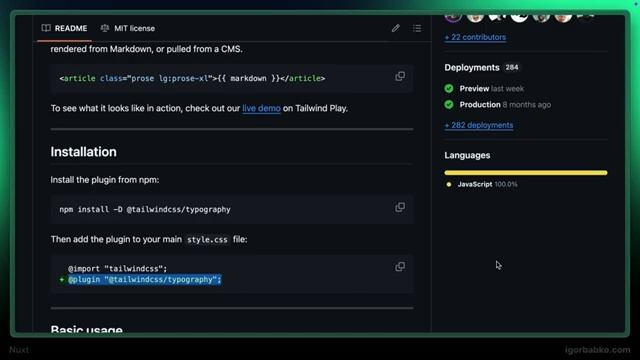Click the inline style.css code text
Viewport: 640px width, 360px height.
coord(207,240)
